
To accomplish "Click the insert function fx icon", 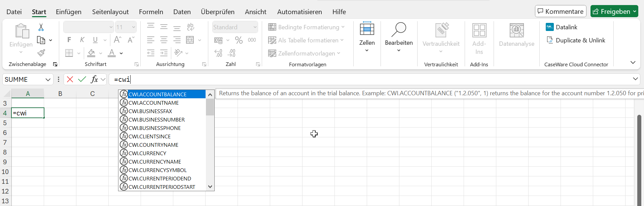I will click(x=94, y=79).
